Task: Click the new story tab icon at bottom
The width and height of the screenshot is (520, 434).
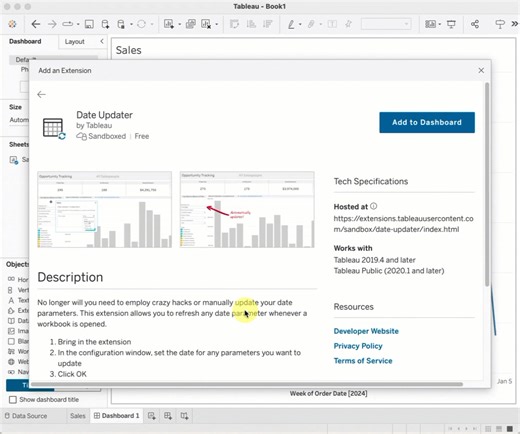Action: click(184, 416)
